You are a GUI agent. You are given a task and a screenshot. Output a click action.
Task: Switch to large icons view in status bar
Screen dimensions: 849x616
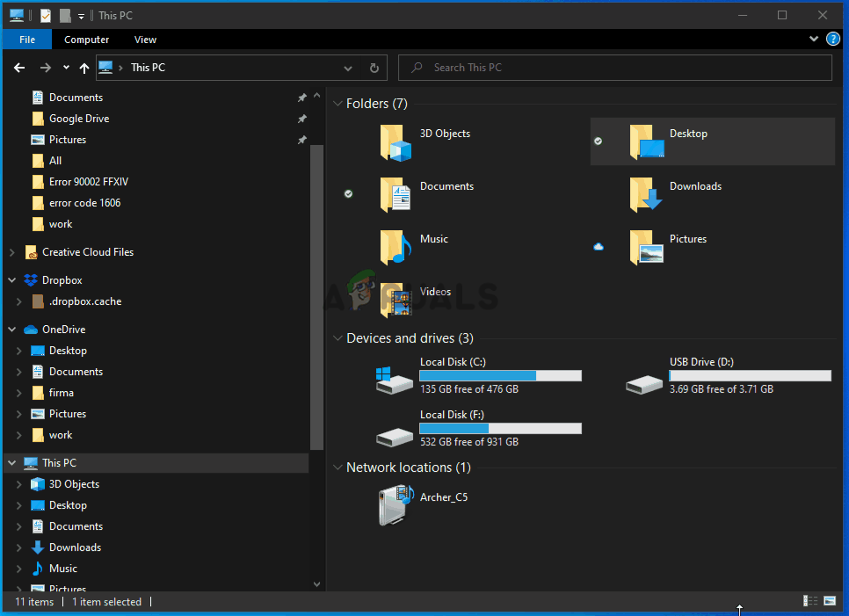tap(830, 601)
